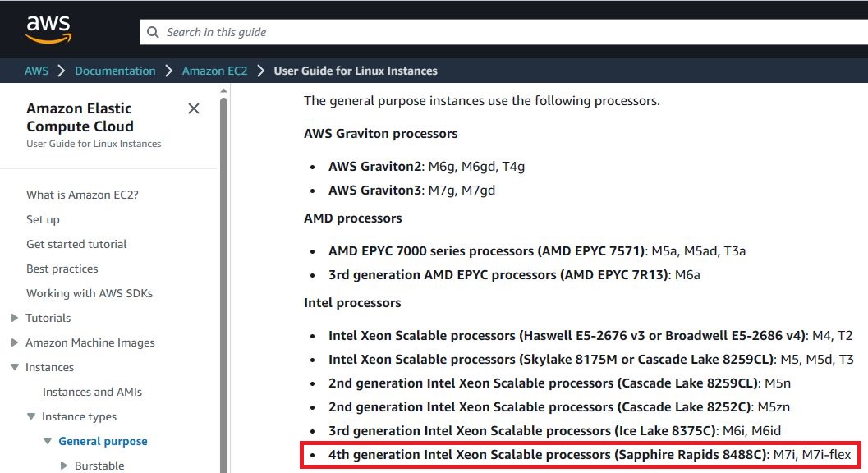Viewport: 868px width, 473px height.
Task: Collapse the Instances section
Action: [x=14, y=367]
